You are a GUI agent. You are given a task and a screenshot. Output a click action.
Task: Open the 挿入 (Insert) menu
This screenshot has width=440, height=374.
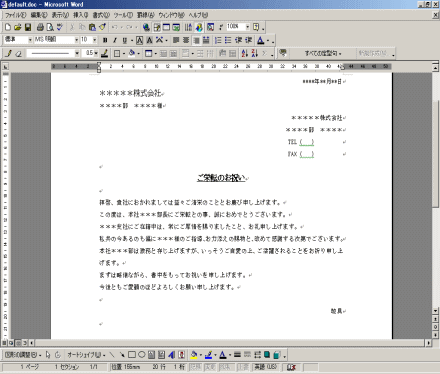80,15
